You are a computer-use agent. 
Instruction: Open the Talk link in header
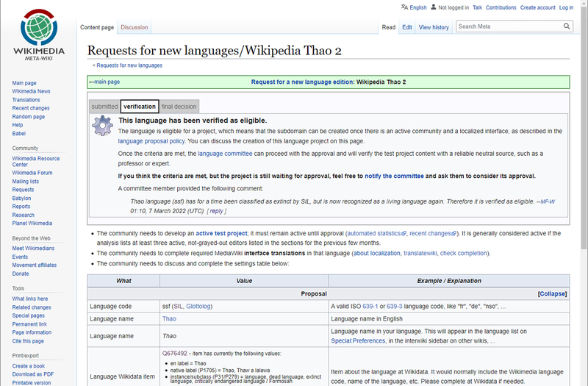(x=477, y=7)
